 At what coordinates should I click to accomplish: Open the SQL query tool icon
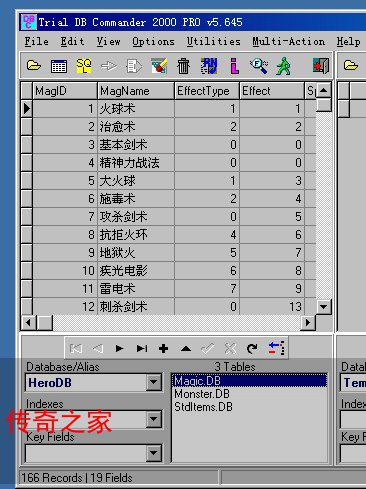pos(84,66)
